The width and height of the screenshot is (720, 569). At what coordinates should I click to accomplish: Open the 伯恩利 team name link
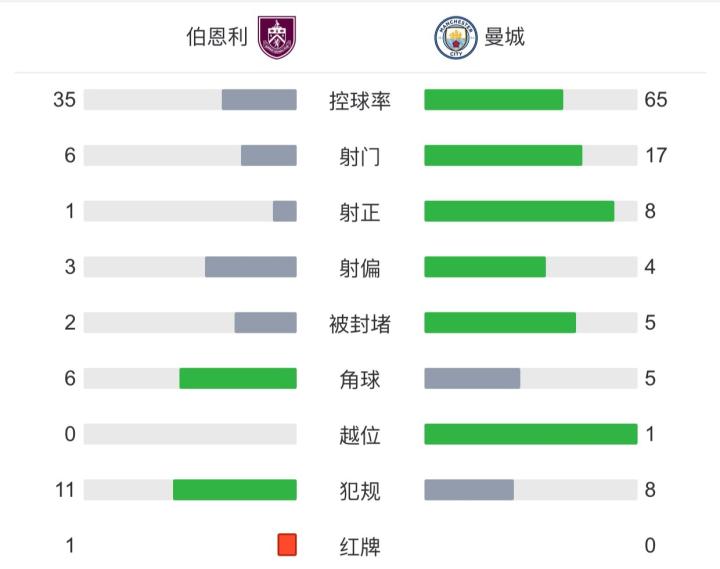[x=217, y=38]
